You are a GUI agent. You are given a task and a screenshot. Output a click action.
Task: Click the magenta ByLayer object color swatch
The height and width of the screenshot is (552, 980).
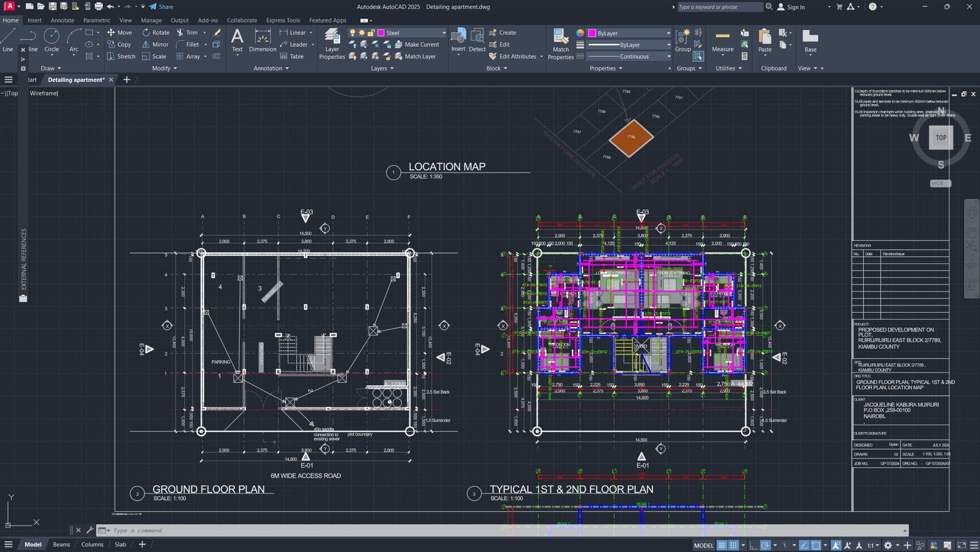(592, 33)
